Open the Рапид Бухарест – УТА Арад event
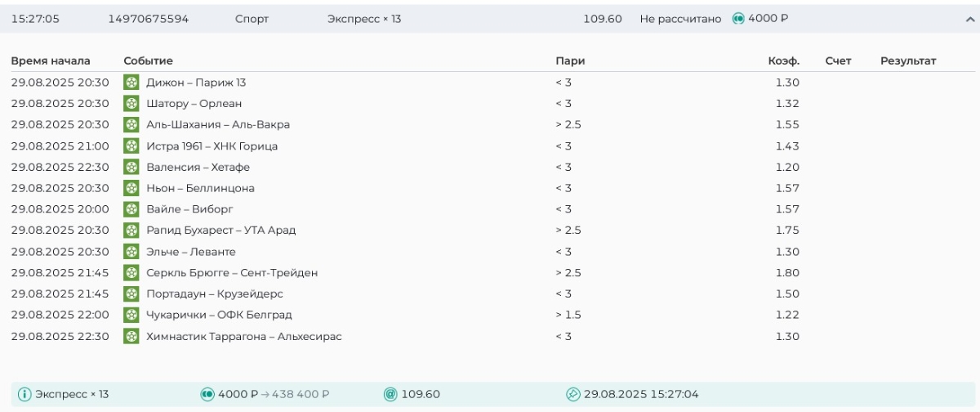The width and height of the screenshot is (980, 412). pyautogui.click(x=220, y=231)
